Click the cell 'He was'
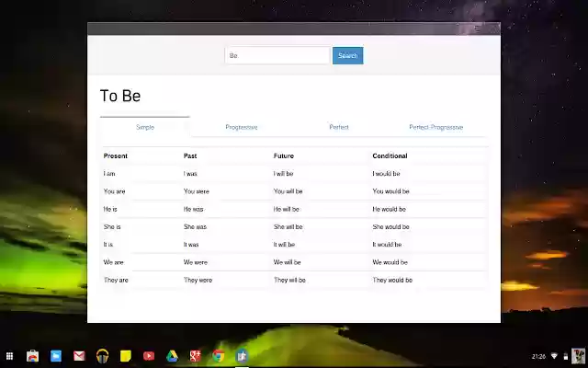Image resolution: width=588 pixels, height=368 pixels. point(194,209)
